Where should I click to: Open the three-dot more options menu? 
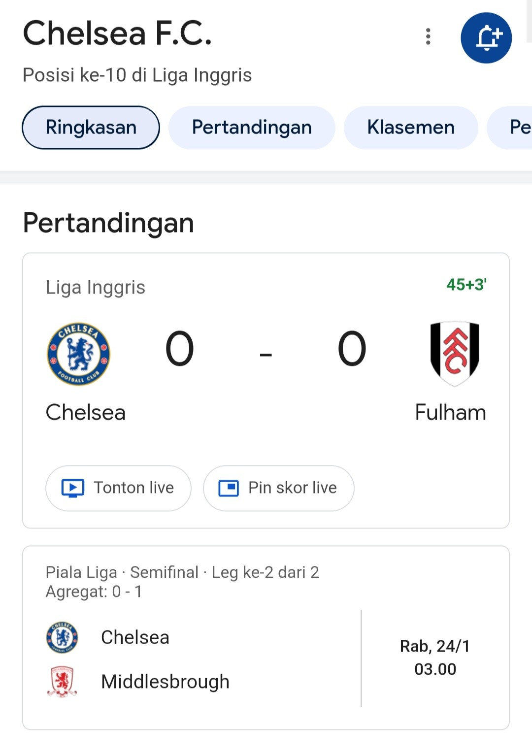pyautogui.click(x=428, y=36)
